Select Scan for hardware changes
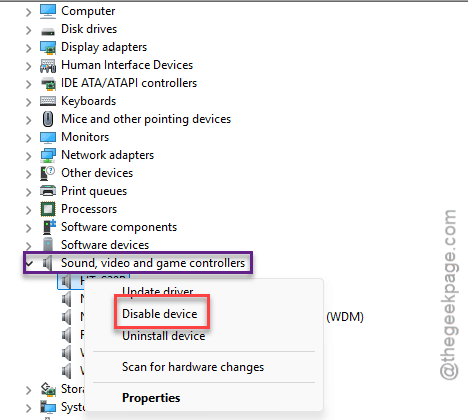This screenshot has height=420, width=468. [x=193, y=367]
